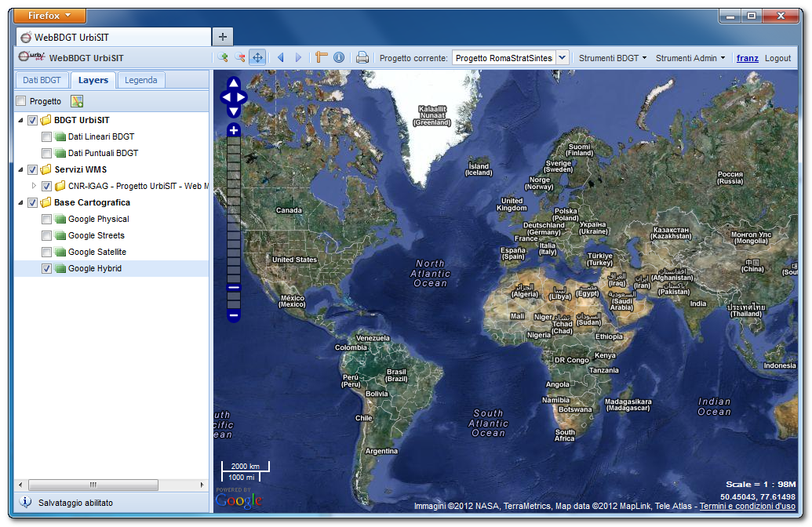
Task: Open the Strumenti BDGT menu
Action: 613,58
